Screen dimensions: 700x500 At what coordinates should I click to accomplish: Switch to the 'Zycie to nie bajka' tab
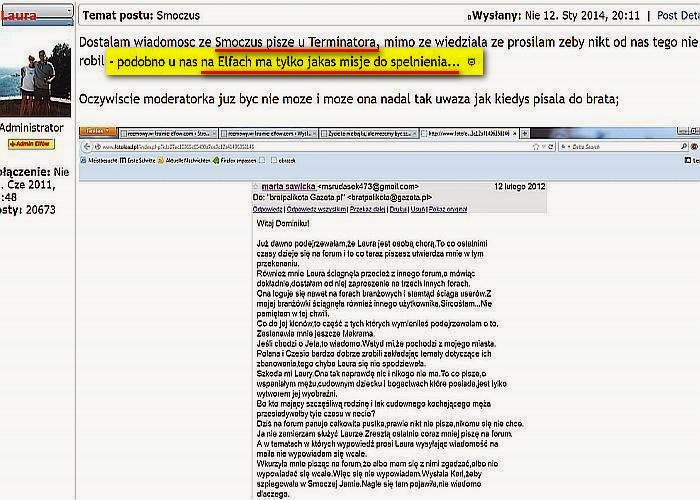click(x=366, y=133)
